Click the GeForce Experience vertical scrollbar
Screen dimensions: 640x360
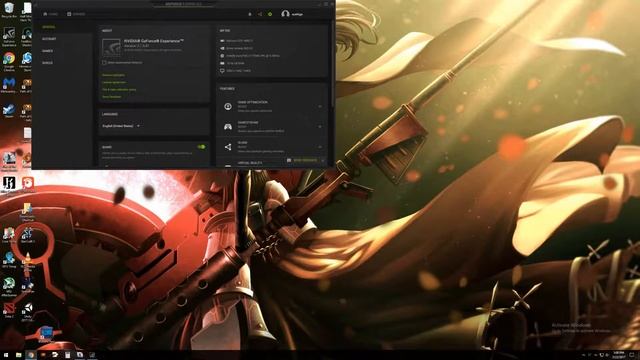coord(332,65)
